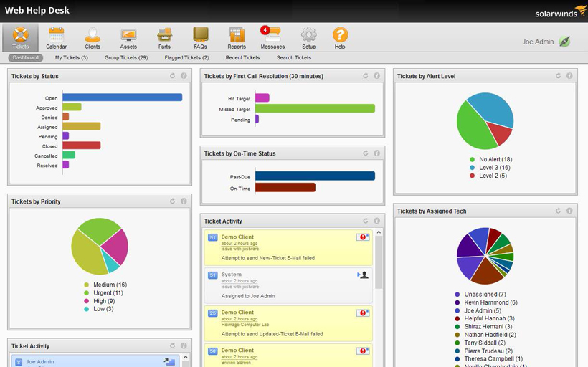588x367 pixels.
Task: Switch to My Tickets (3) tab
Action: click(72, 57)
